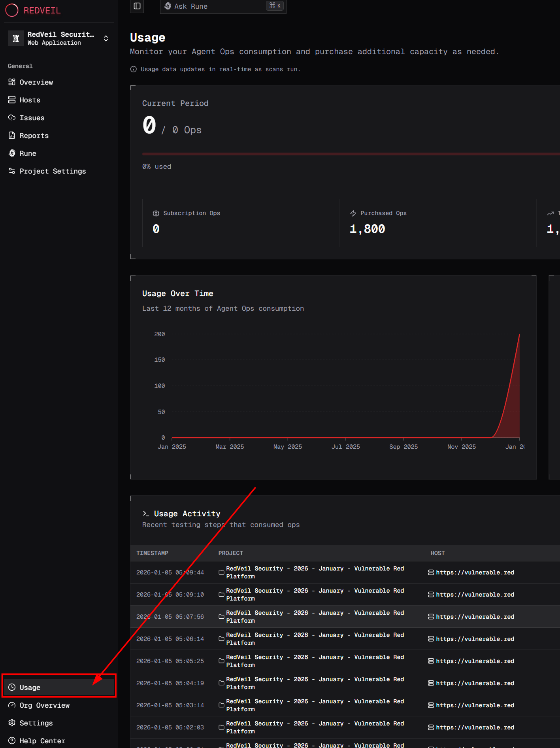Click the TIMESTAMP column header
Viewport: 560px width, 748px height.
(152, 553)
